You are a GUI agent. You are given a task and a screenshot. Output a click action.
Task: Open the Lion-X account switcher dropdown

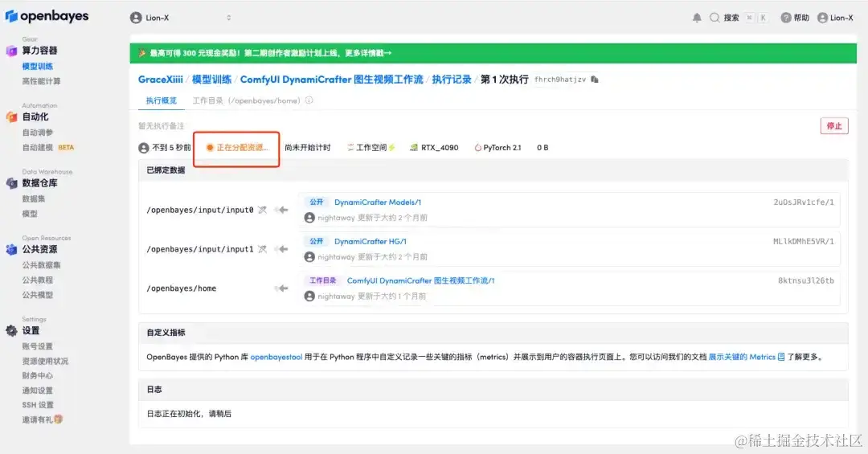[x=181, y=18]
